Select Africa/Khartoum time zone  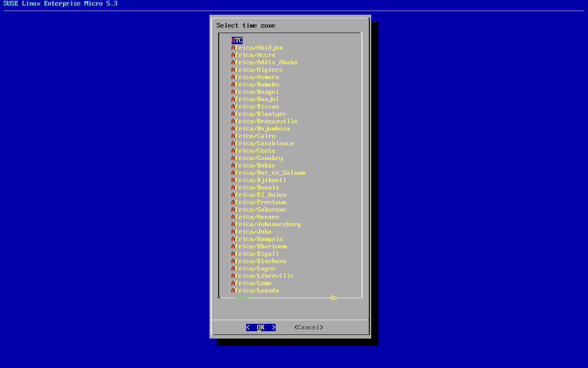tap(259, 247)
